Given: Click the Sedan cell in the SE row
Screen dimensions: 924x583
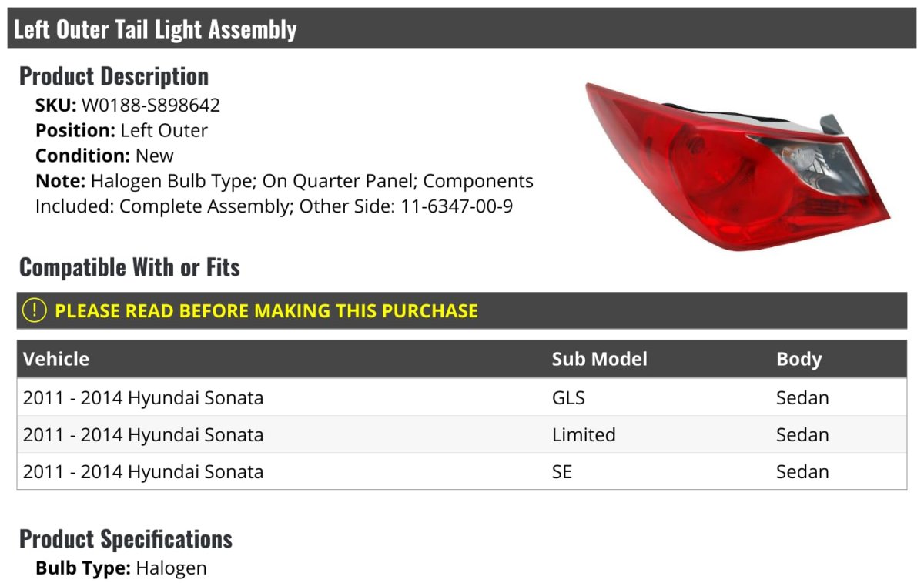Looking at the screenshot, I should [x=802, y=472].
